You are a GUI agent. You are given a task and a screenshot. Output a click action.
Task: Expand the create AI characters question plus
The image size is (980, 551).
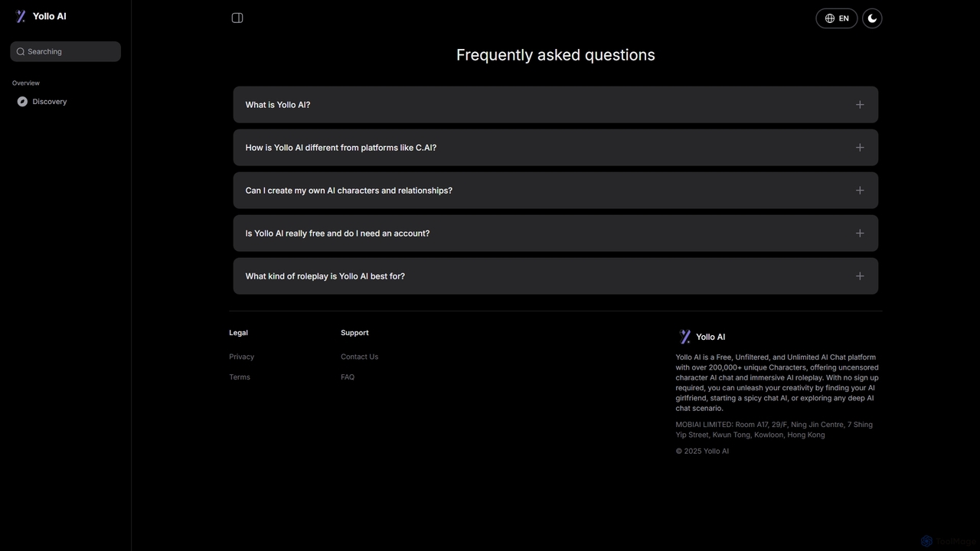(860, 191)
